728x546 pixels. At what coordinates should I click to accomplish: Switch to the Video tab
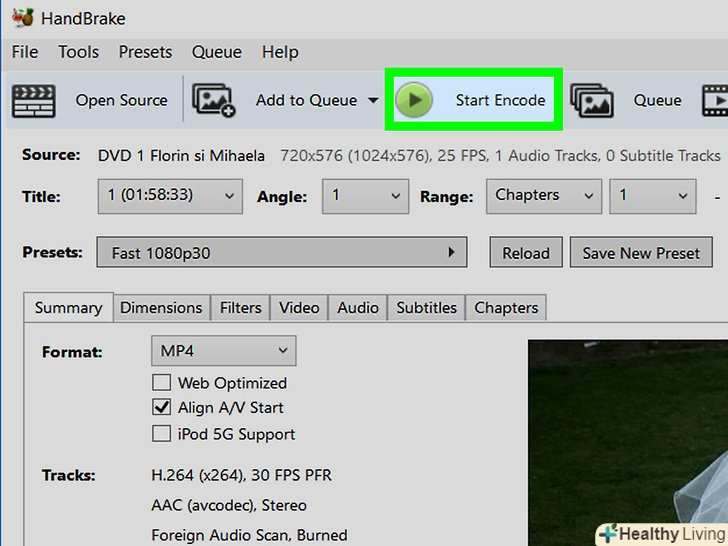pos(299,308)
